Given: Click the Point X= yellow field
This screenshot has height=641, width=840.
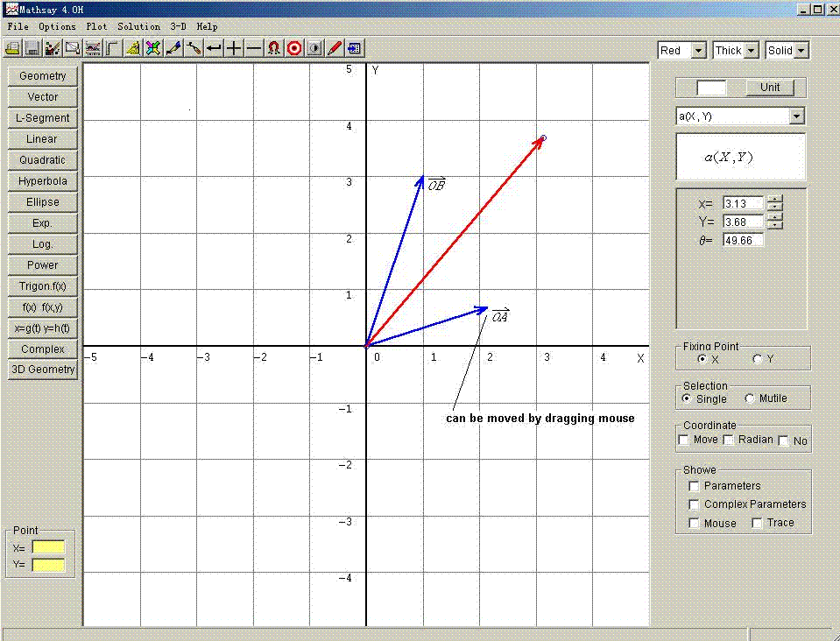Looking at the screenshot, I should click(x=48, y=547).
